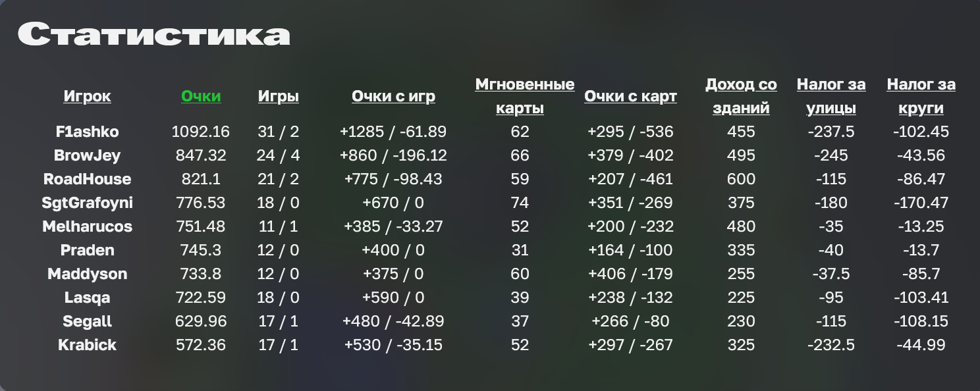
Task: Select player Krabick row name
Action: point(88,345)
